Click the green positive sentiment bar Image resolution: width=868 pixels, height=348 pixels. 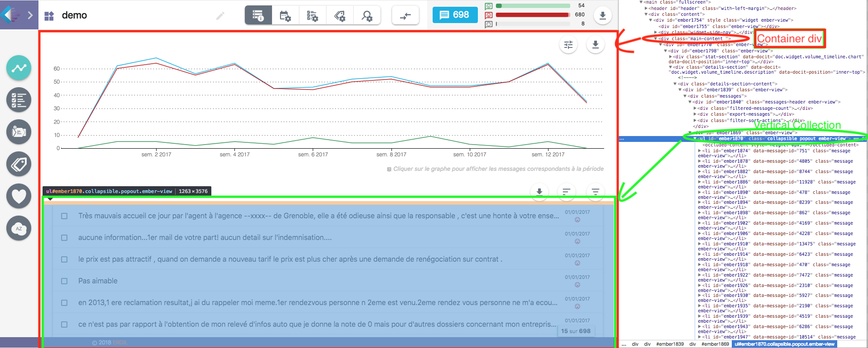533,6
